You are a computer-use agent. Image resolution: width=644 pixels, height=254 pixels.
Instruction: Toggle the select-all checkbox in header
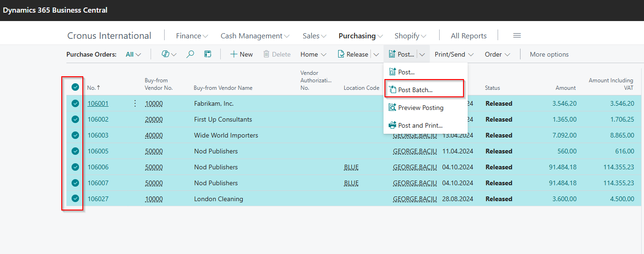coord(75,87)
